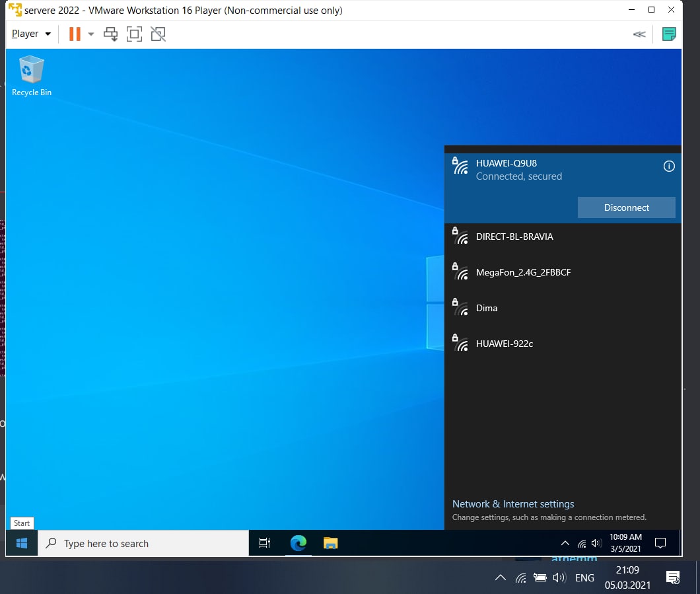Expand the power options arrow beside pause
This screenshot has width=700, height=594.
coord(90,34)
